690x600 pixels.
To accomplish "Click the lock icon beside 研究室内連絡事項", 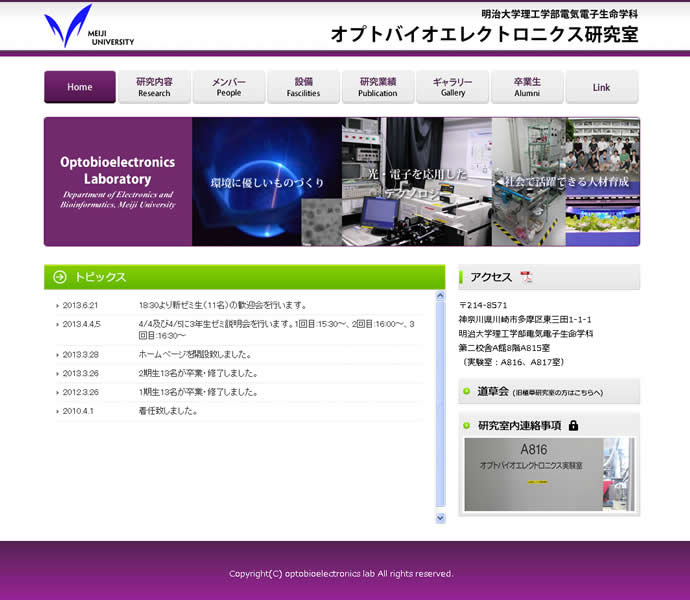I will pos(573,425).
